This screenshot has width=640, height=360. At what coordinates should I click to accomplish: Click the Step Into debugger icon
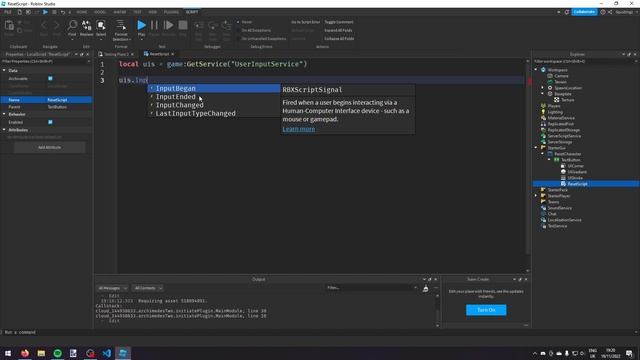click(x=198, y=26)
